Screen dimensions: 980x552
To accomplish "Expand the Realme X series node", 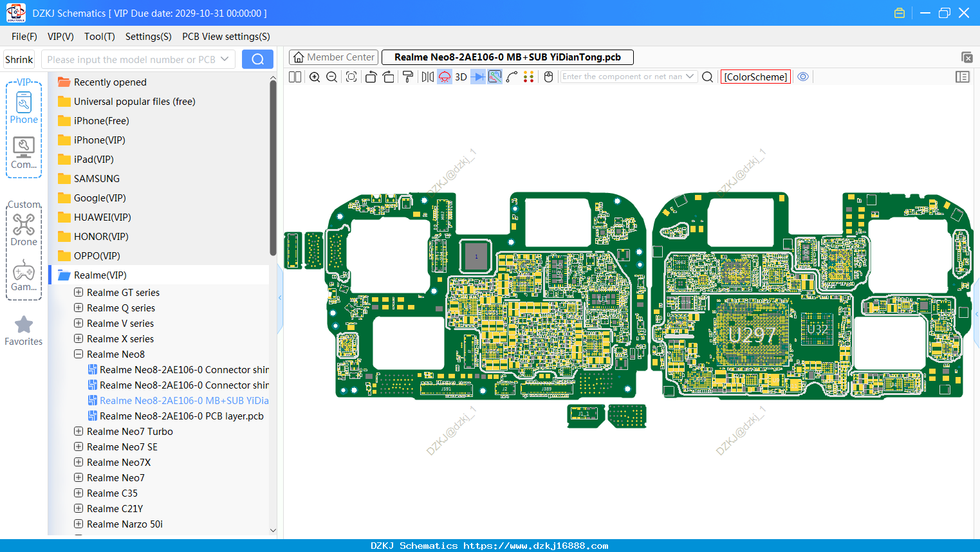I will point(79,338).
